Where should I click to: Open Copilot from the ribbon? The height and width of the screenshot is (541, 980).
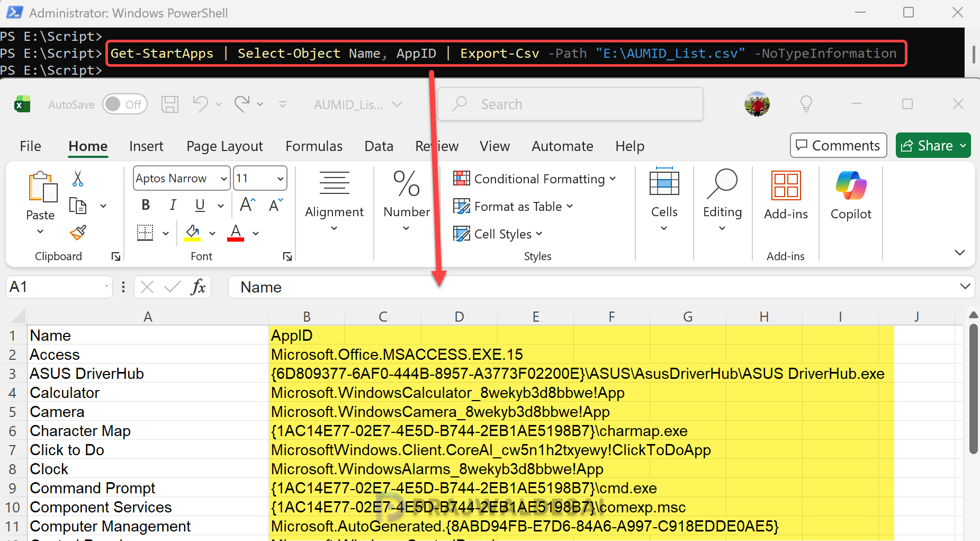point(851,195)
